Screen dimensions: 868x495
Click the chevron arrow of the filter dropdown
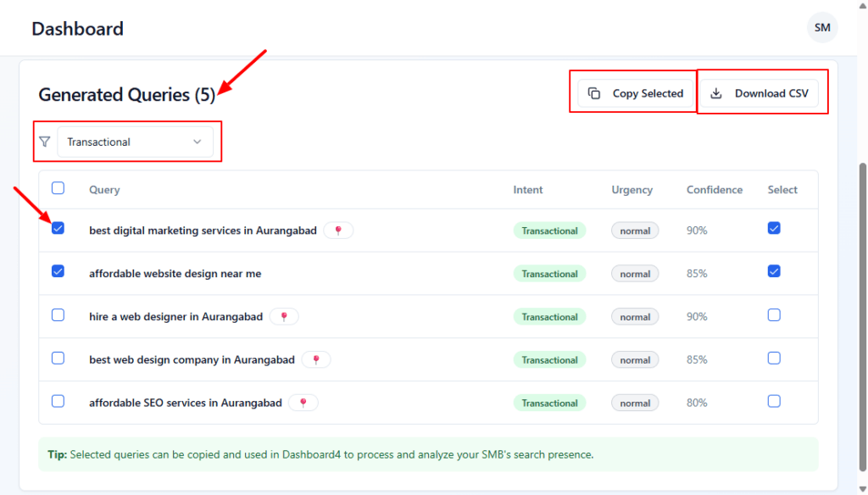pyautogui.click(x=198, y=142)
